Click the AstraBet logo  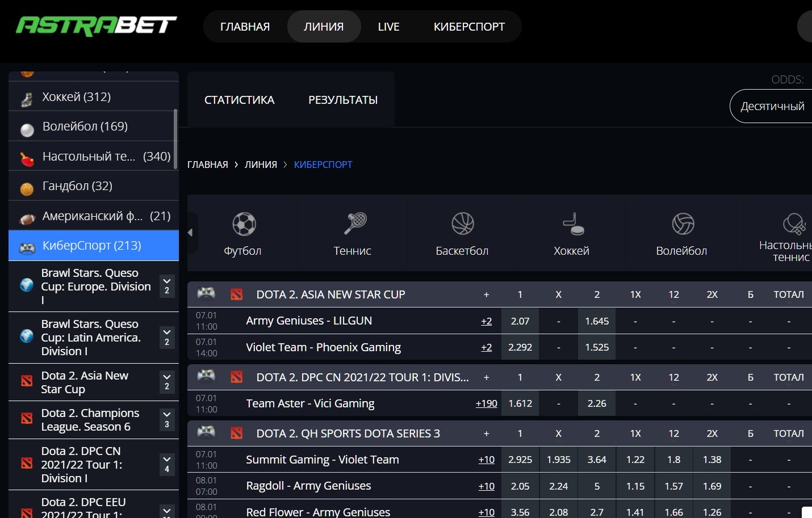tap(97, 26)
